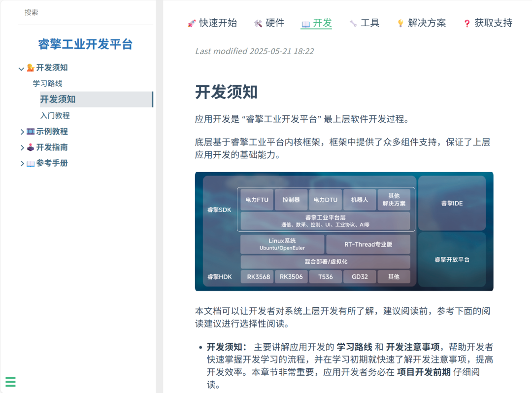Click the 睿擎工业开发平台 site title

pyautogui.click(x=84, y=44)
